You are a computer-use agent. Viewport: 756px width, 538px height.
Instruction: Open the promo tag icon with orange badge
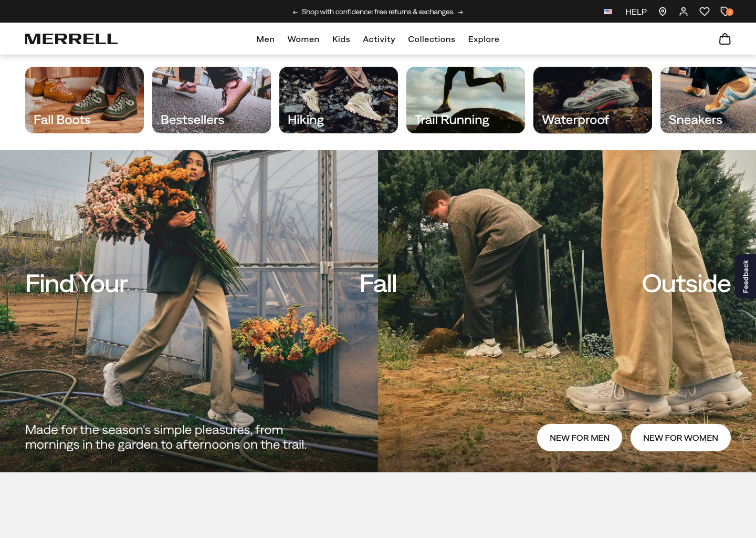(726, 12)
